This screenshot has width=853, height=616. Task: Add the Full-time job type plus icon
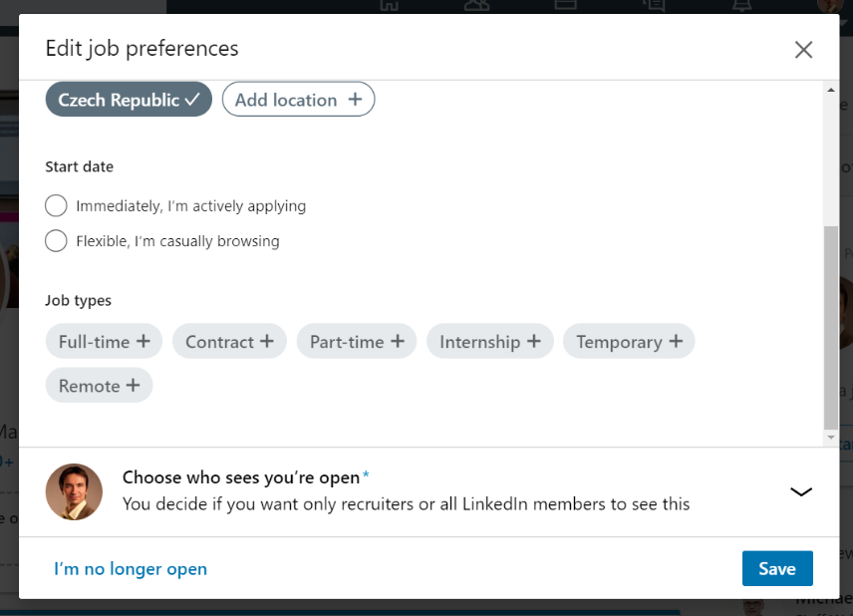143,341
